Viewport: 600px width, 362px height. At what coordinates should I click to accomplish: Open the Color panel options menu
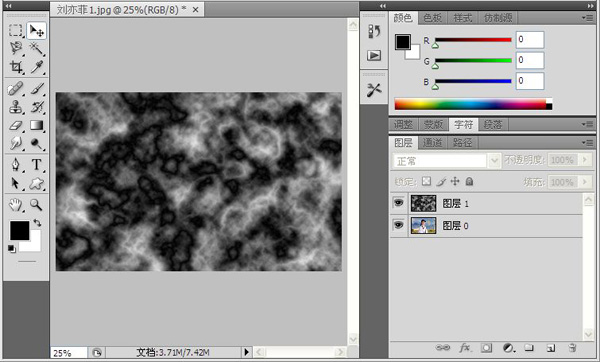(587, 18)
